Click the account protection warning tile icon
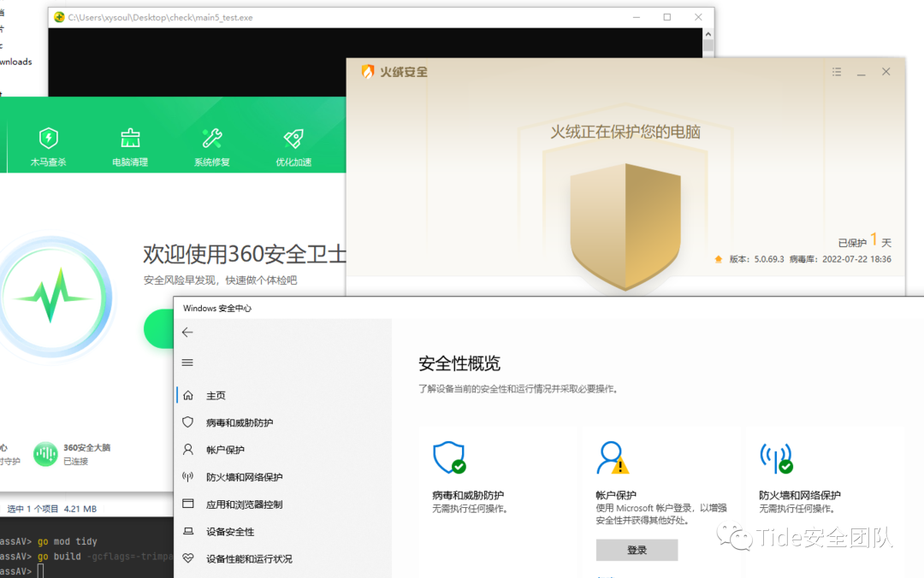 coord(613,457)
